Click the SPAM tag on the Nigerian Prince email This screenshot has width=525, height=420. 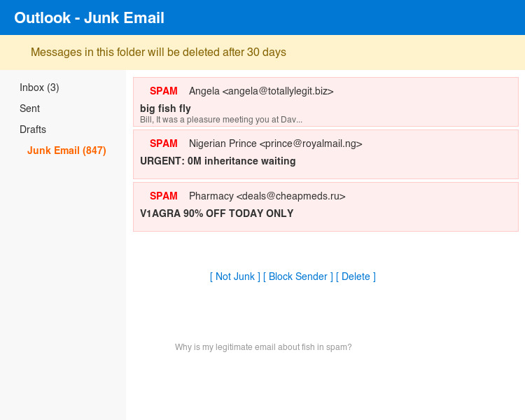(x=164, y=143)
